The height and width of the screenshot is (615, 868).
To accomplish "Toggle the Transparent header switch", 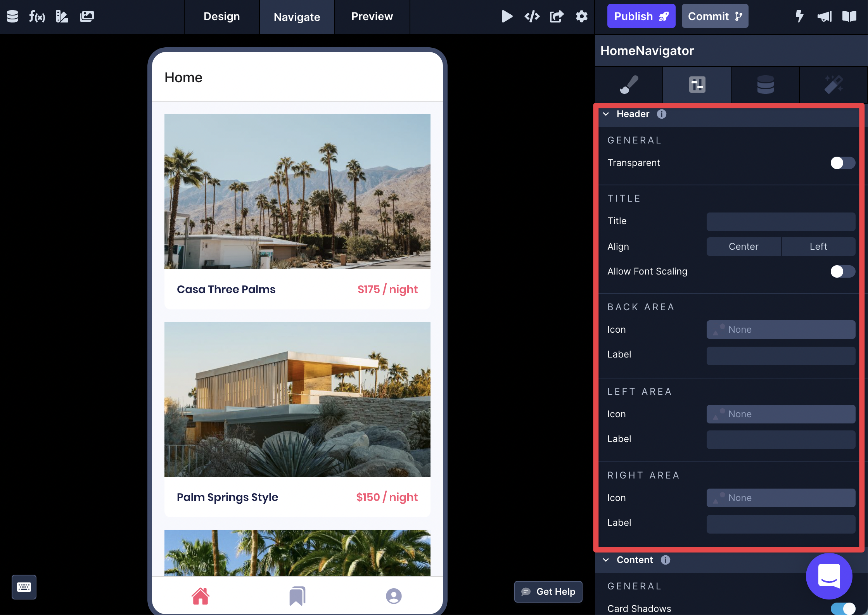I will 843,163.
